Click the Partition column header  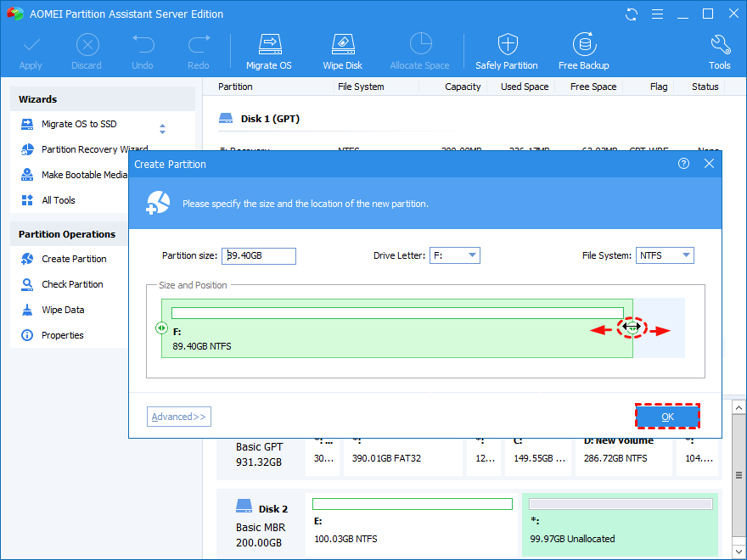[x=235, y=87]
